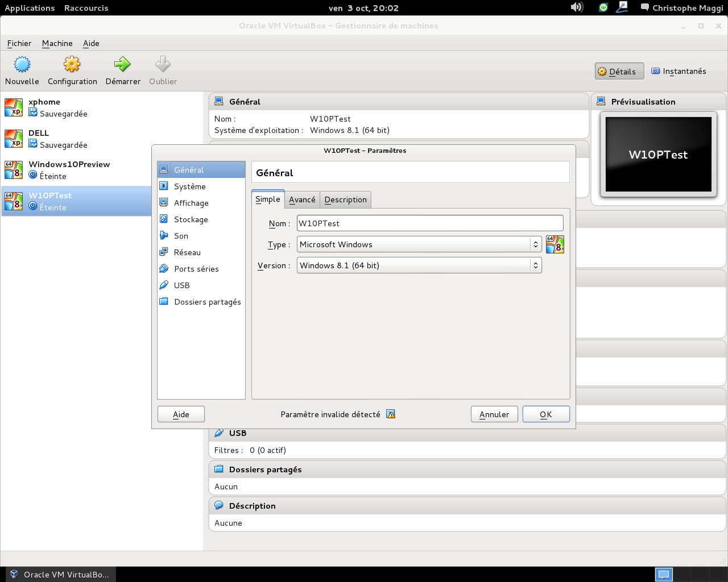Confirm settings with OK button
Screen dimensions: 728x582
[546, 414]
